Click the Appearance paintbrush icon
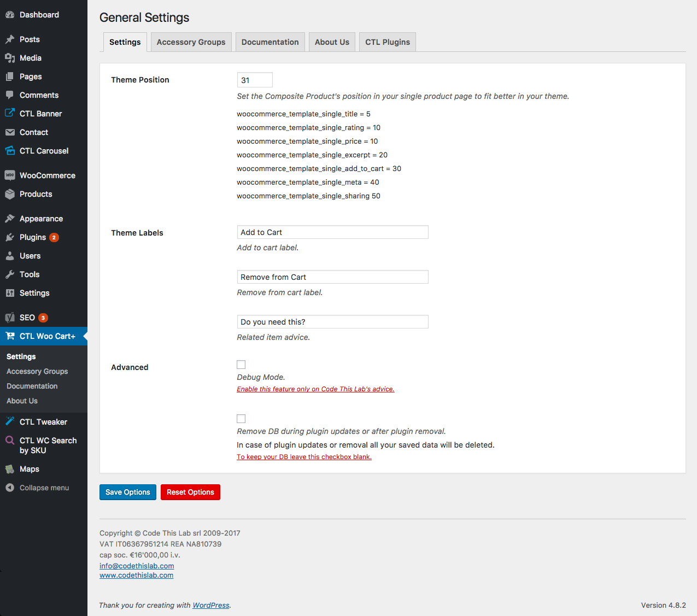This screenshot has width=697, height=616. click(10, 219)
